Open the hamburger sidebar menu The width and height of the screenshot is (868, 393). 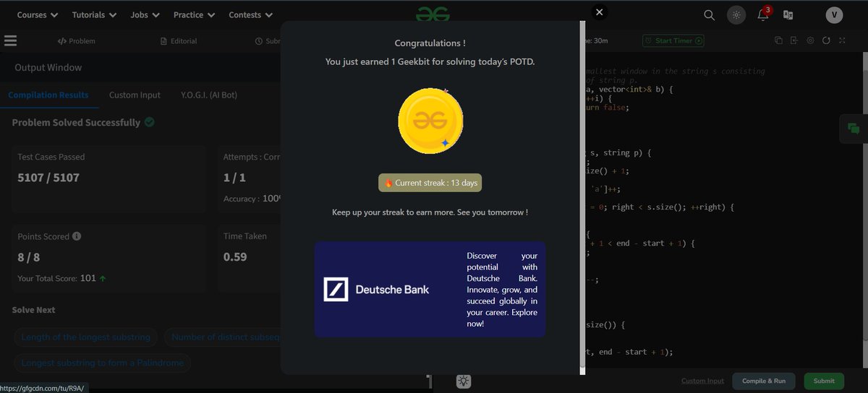tap(10, 40)
